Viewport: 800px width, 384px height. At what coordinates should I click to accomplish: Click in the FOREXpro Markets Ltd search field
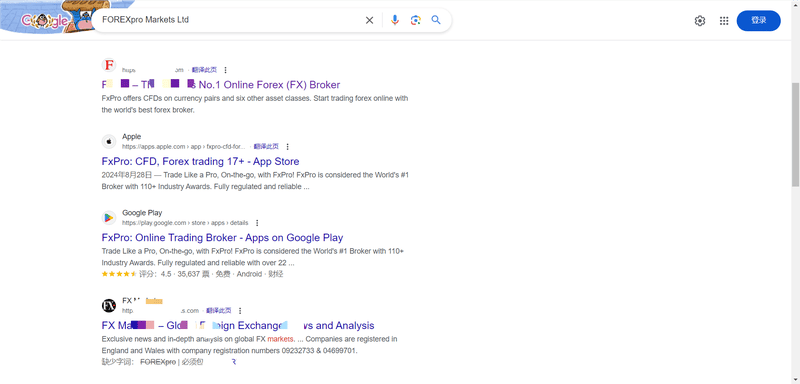[230, 20]
